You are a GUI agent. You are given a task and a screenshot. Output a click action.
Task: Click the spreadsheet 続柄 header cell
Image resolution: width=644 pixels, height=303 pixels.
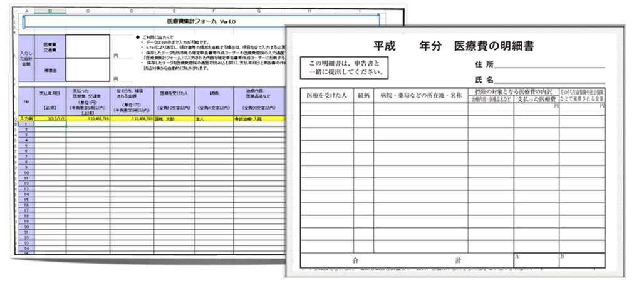(x=214, y=101)
